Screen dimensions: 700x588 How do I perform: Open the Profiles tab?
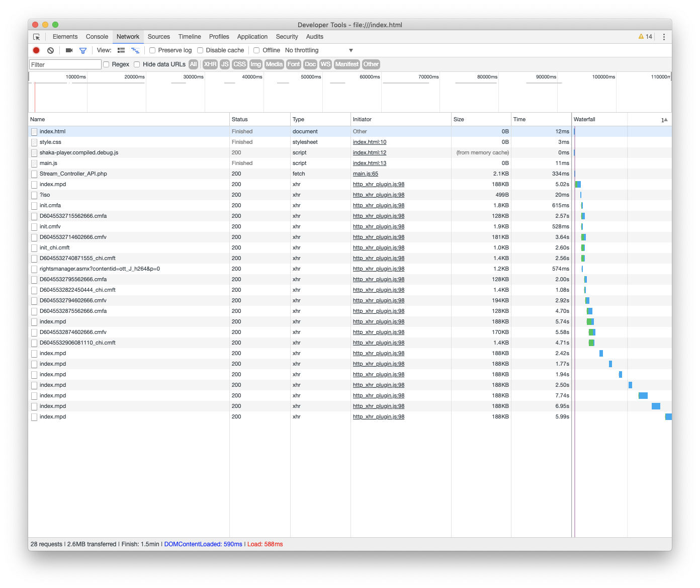pos(219,37)
